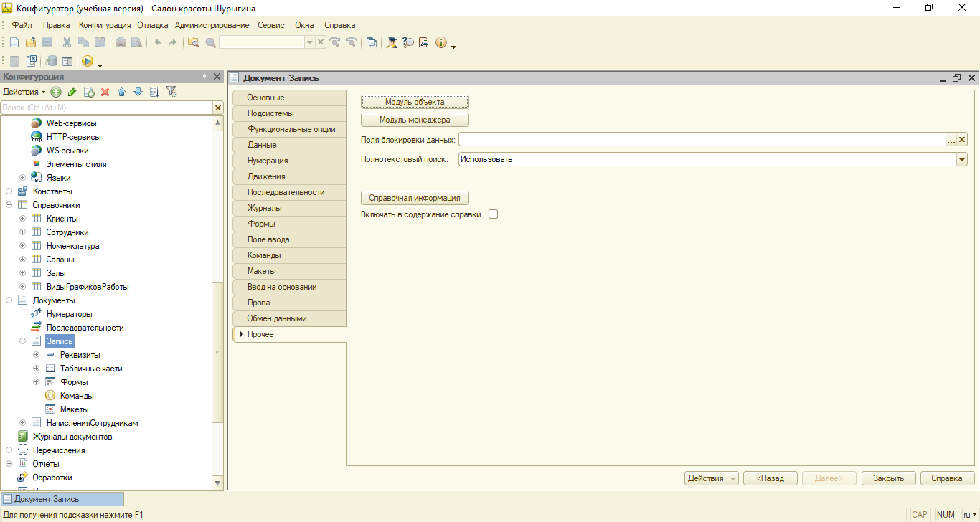
Task: Click the configuration tree search field
Action: click(x=106, y=108)
